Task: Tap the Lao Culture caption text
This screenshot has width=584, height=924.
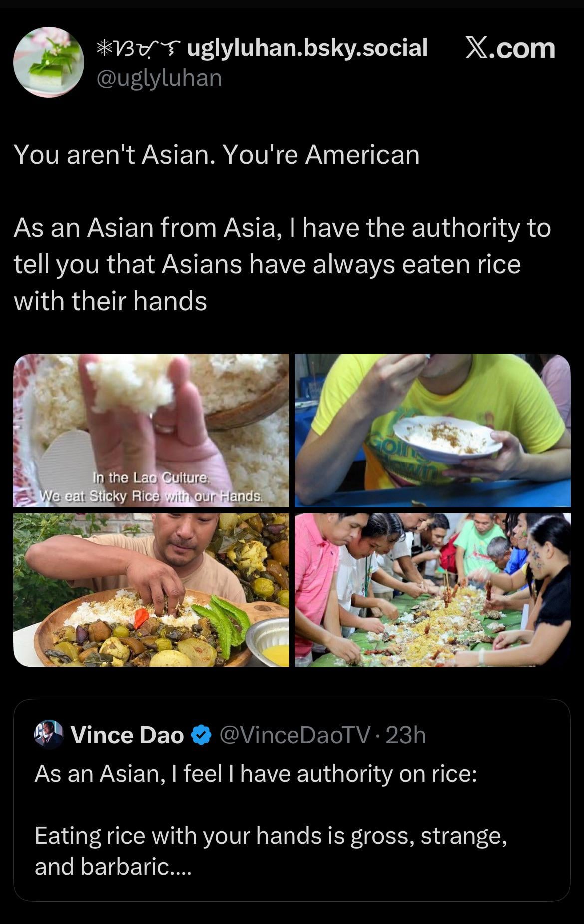Action: (x=151, y=487)
